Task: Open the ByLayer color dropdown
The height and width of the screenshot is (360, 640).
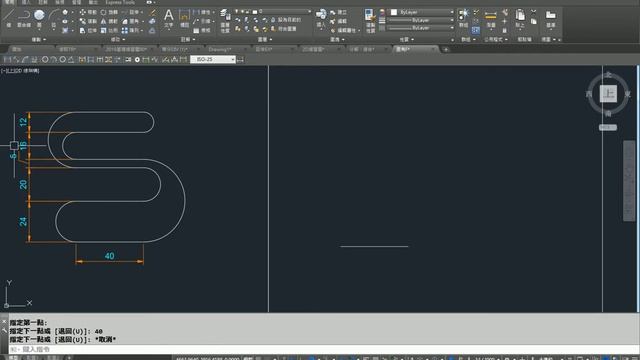Action: (x=451, y=12)
